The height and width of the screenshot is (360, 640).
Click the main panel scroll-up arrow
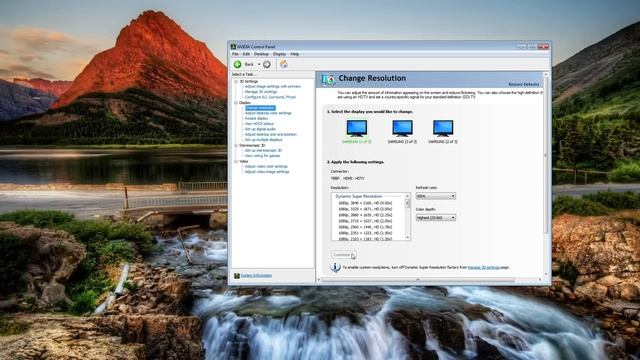(546, 75)
